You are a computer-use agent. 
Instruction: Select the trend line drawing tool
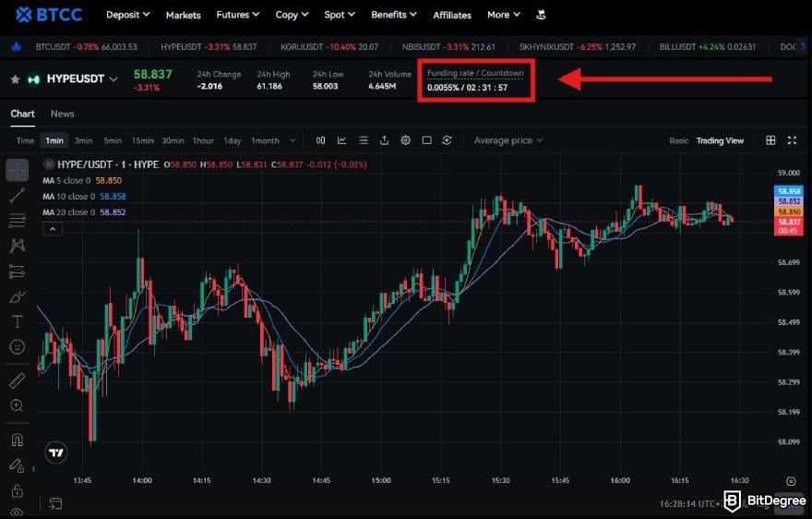tap(18, 196)
